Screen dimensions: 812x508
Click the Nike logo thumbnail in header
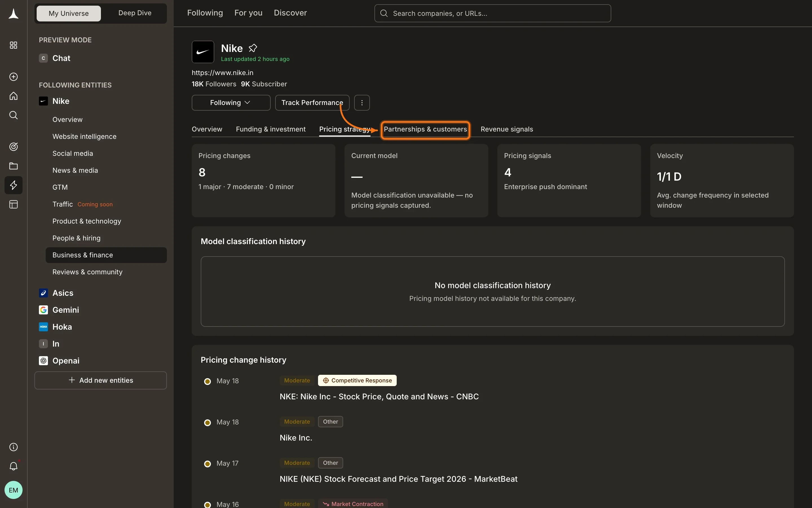click(x=203, y=52)
